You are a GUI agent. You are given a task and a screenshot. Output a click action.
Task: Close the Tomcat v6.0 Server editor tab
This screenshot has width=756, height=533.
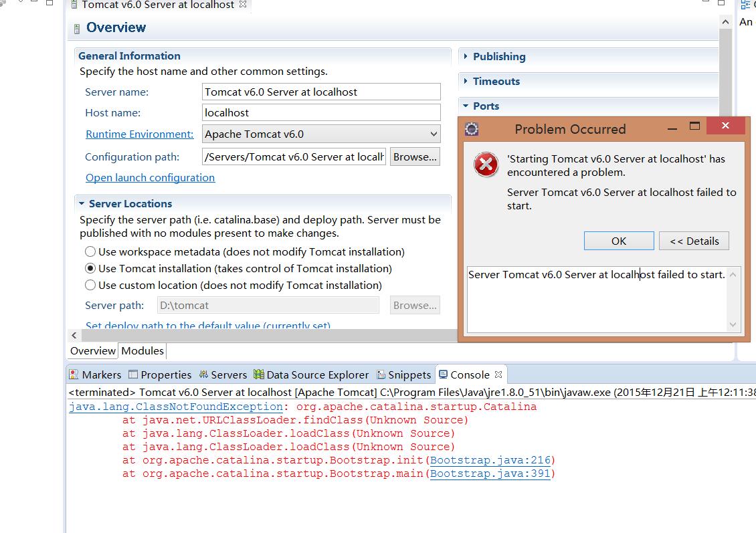(x=243, y=4)
